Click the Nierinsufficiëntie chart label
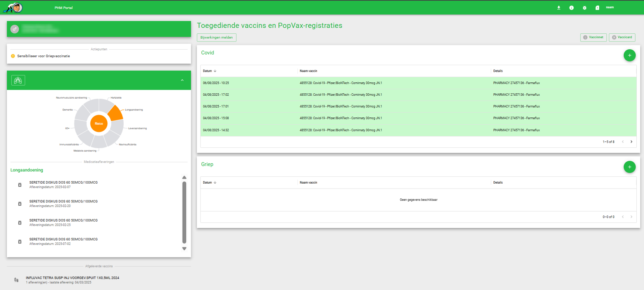The image size is (644, 290). (x=128, y=145)
